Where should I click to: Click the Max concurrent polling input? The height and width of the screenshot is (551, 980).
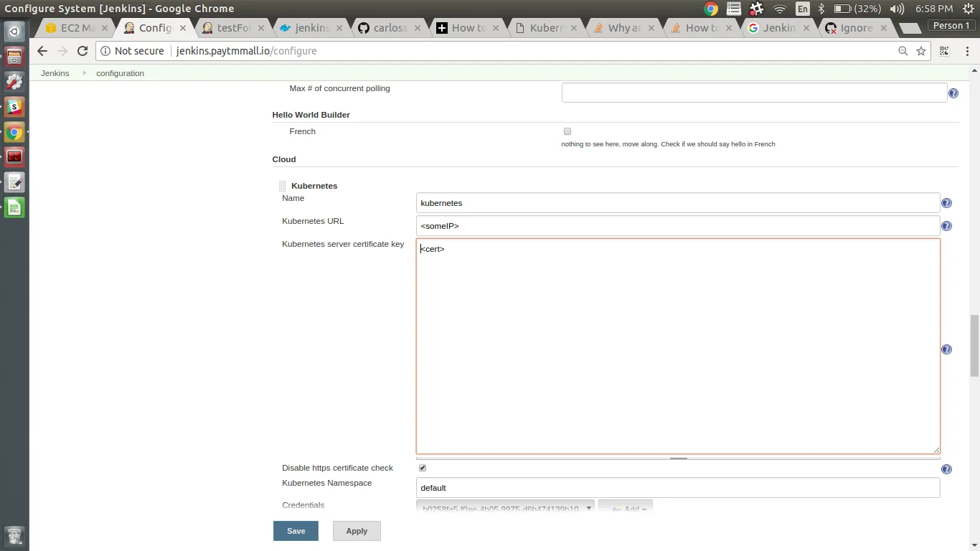(754, 93)
